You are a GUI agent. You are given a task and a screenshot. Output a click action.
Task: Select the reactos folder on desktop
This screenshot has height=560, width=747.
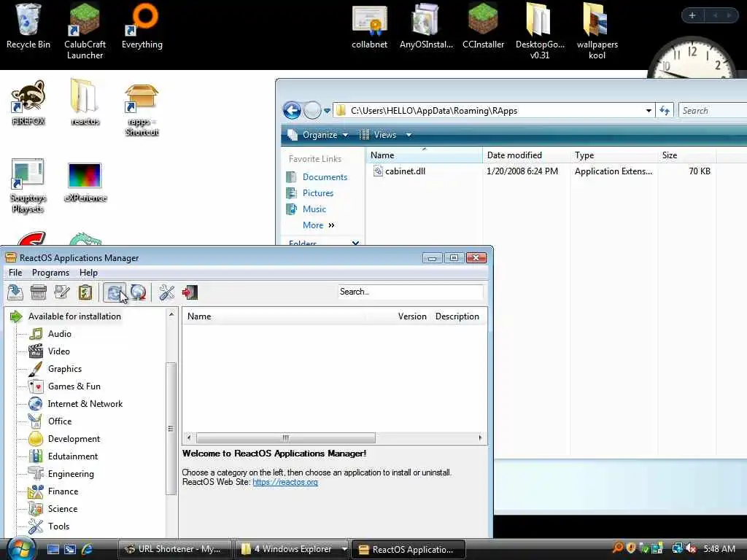(85, 102)
